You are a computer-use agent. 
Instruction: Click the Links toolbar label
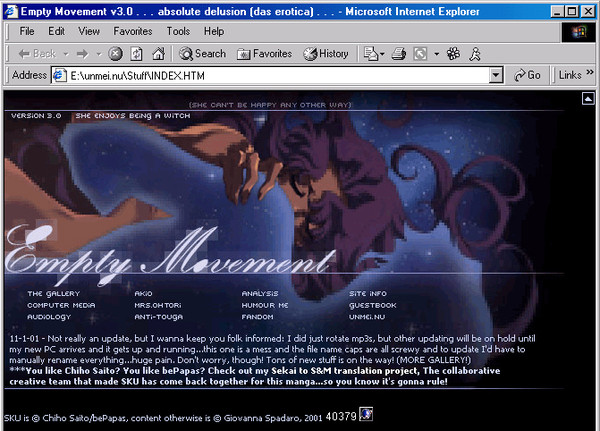(570, 75)
